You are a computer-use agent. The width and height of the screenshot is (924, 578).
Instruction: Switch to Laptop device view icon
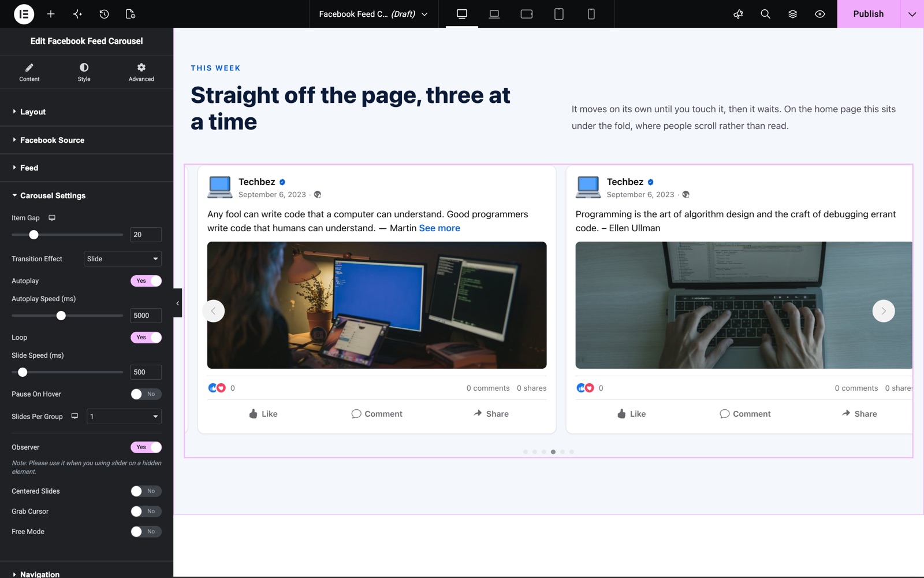point(494,14)
